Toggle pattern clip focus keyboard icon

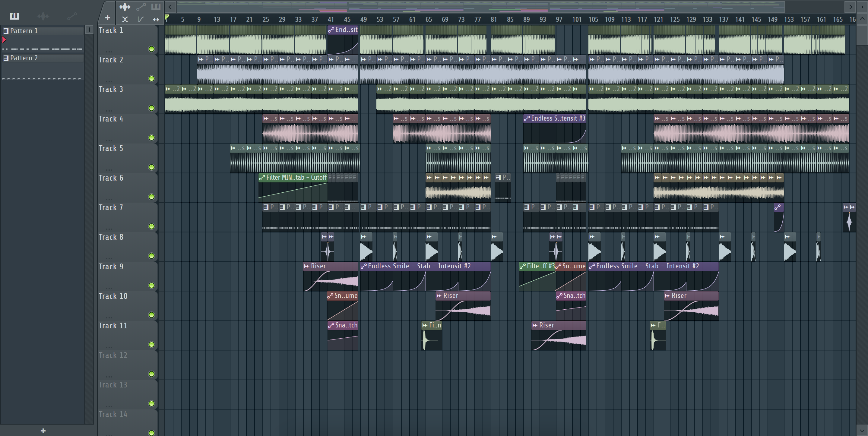(156, 7)
